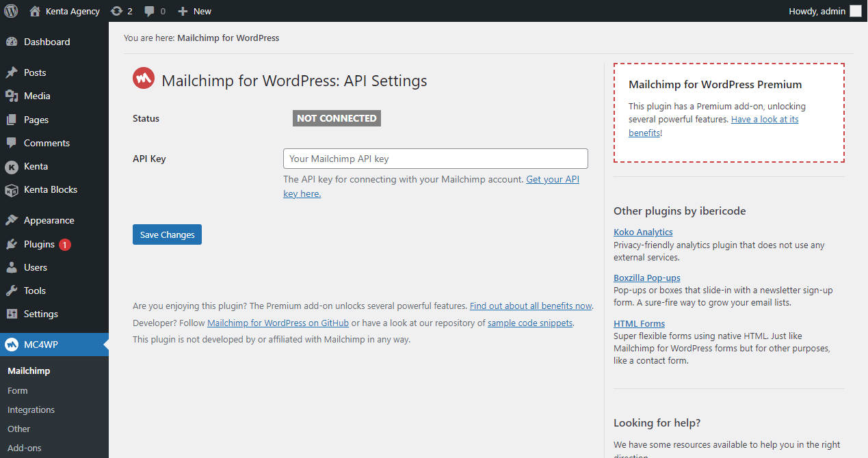Open the sample code snippets link
The image size is (868, 458).
530,323
